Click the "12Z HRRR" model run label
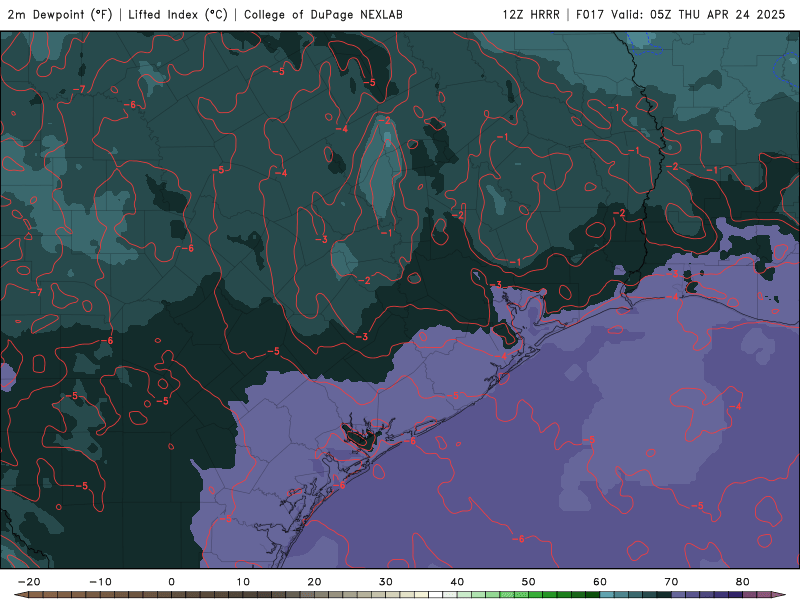 click(531, 15)
